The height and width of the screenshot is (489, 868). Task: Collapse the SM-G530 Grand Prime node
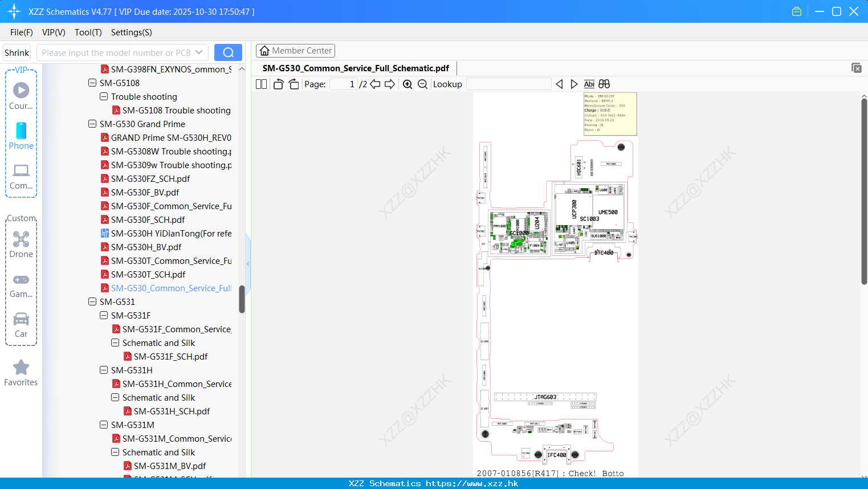coord(92,124)
